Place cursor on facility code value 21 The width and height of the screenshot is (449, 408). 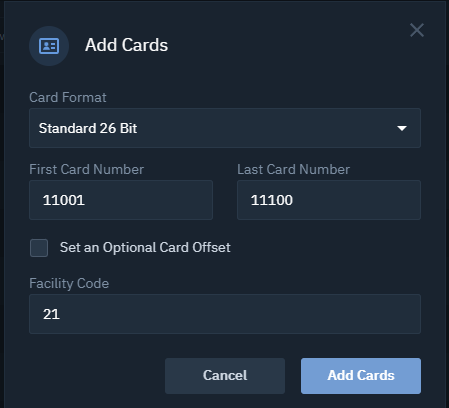(x=51, y=314)
